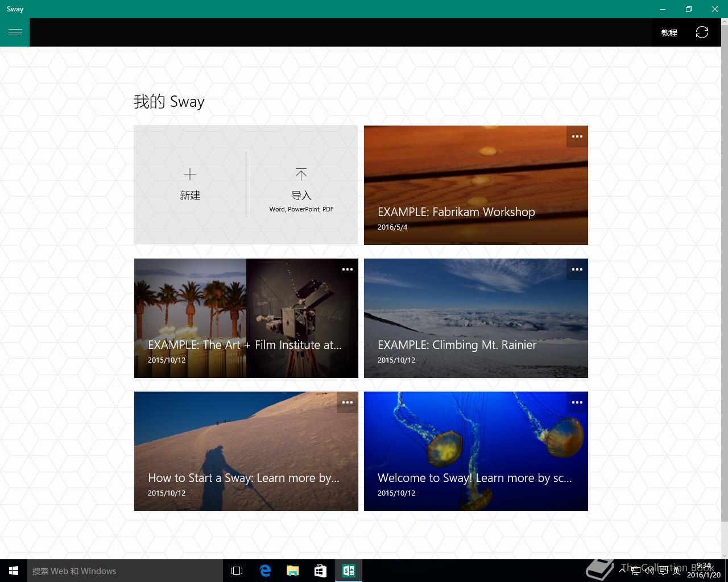Open more options for Fabrikam Workshop card

click(x=577, y=136)
